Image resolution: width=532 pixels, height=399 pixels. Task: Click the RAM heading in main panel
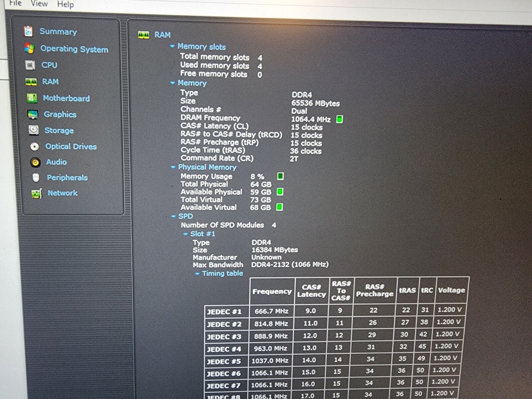click(x=163, y=35)
